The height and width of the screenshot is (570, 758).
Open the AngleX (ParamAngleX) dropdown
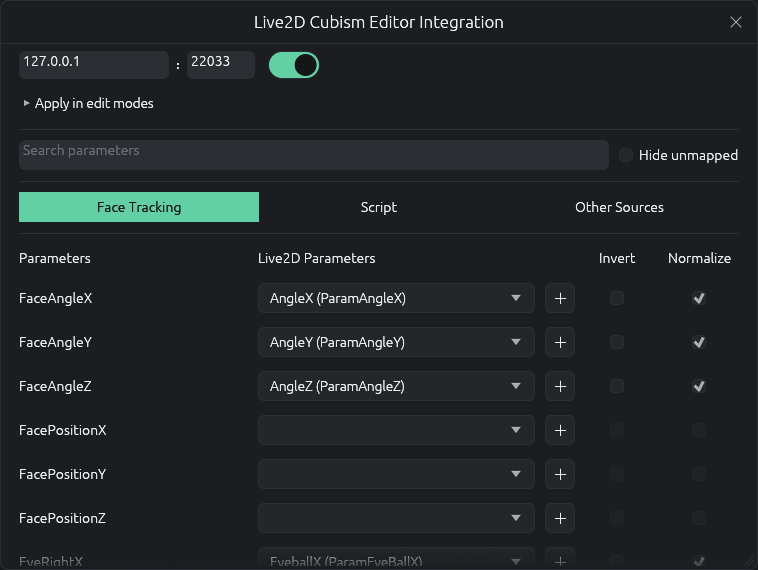[x=396, y=298]
